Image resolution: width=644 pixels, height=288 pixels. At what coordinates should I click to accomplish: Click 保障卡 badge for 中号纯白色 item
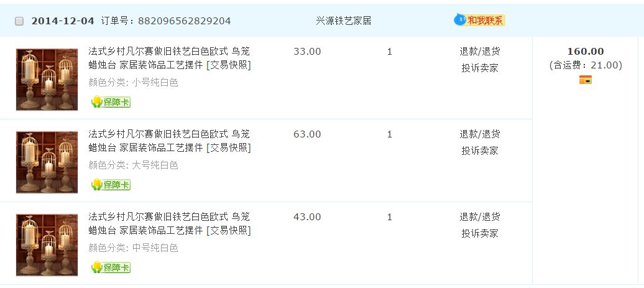[x=111, y=267]
